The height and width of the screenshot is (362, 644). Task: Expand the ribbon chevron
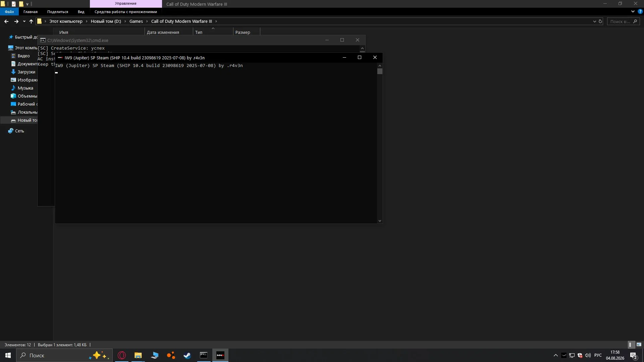click(633, 11)
